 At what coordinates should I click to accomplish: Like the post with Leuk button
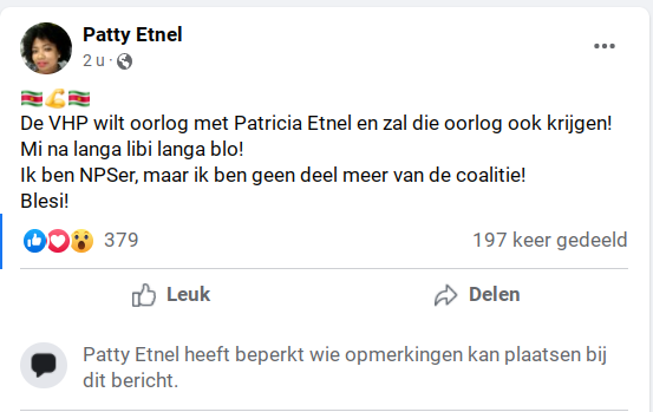[x=171, y=295]
